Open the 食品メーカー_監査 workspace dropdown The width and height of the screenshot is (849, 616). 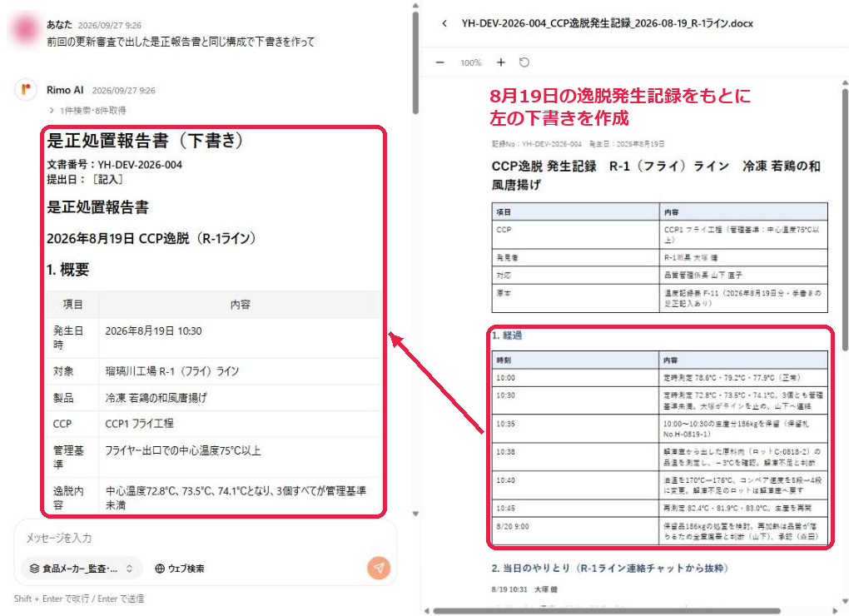pyautogui.click(x=82, y=569)
